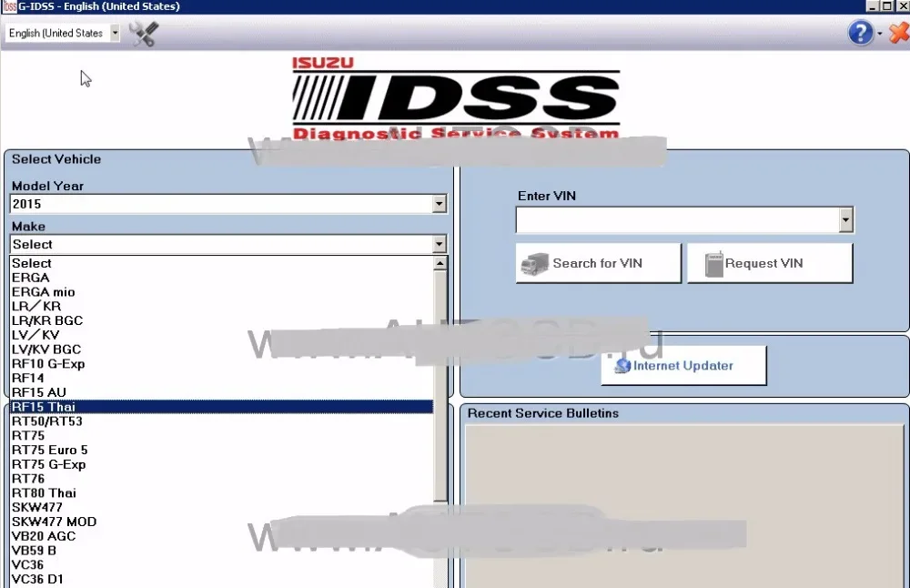The image size is (910, 588).
Task: Click the orange close X icon in toolbar
Action: [x=900, y=33]
